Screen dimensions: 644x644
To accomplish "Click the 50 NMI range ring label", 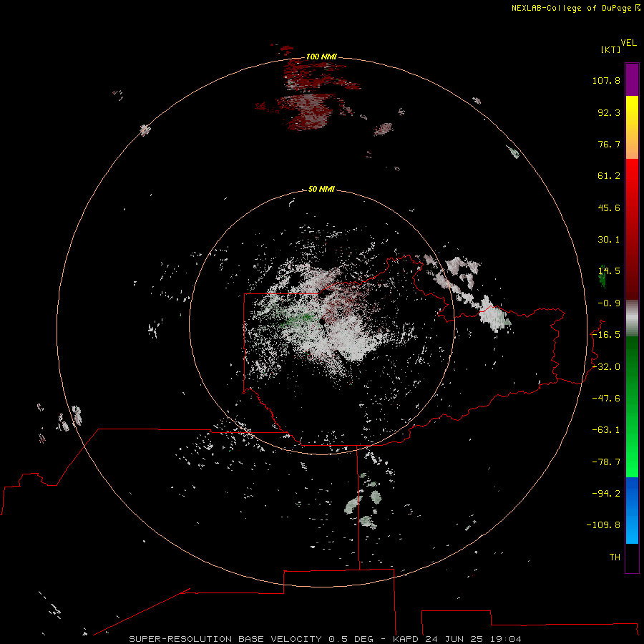I will [321, 189].
